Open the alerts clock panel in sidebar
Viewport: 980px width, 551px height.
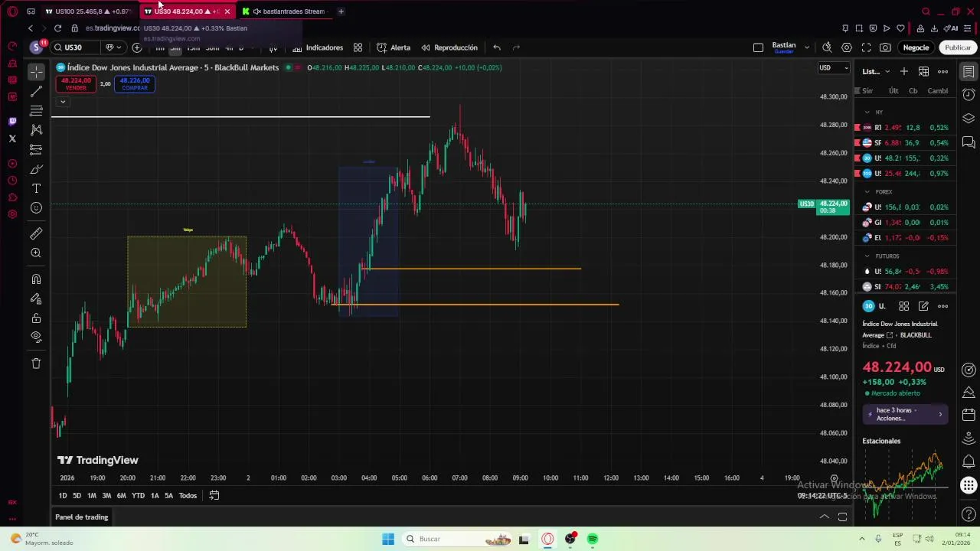969,95
